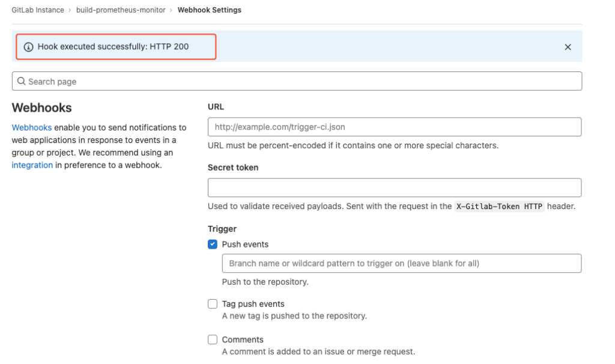Click the URL percent-encoded hint text
Image resolution: width=615 pixels, height=364 pixels.
coord(353,145)
